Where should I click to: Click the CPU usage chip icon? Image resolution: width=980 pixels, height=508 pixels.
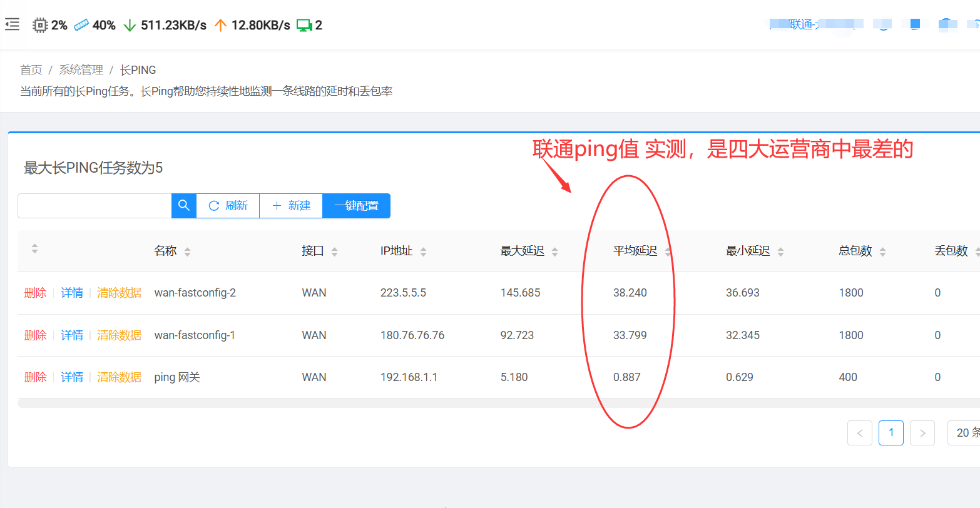coord(40,25)
